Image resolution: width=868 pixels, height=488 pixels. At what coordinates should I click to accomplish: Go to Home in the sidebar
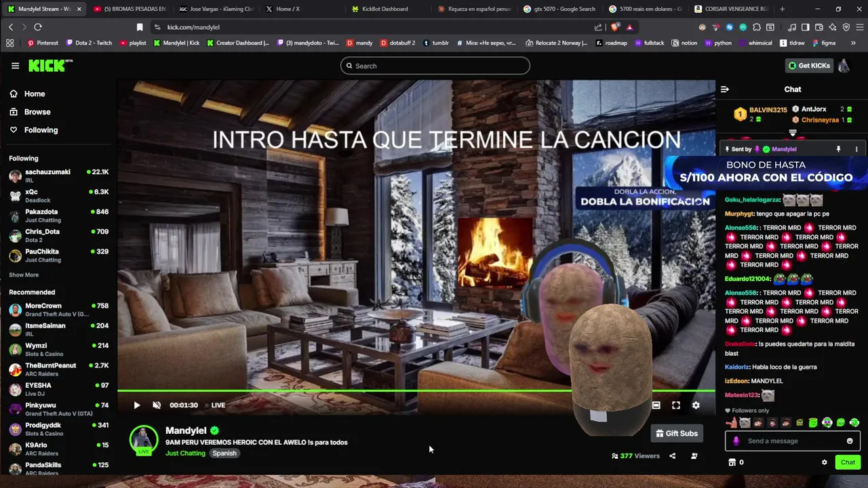[x=27, y=94]
